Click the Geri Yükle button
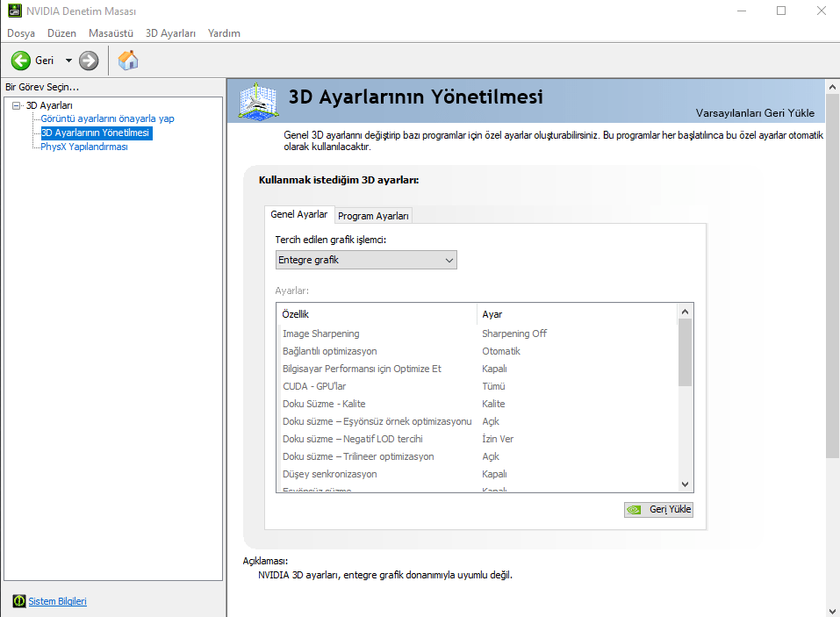 tap(658, 509)
